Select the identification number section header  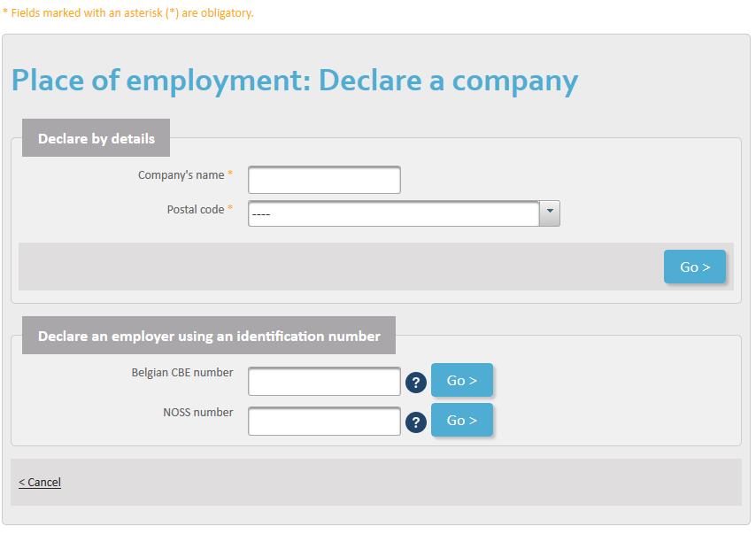click(x=209, y=336)
